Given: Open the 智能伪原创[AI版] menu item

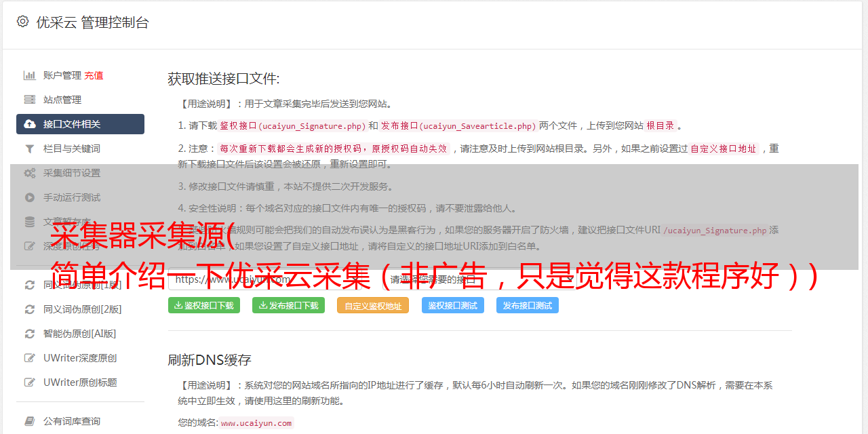Looking at the screenshot, I should click(x=80, y=334).
